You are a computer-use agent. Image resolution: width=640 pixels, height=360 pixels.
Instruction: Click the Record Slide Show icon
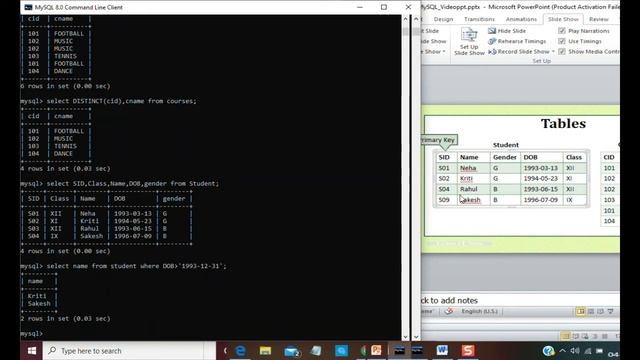pyautogui.click(x=492, y=52)
